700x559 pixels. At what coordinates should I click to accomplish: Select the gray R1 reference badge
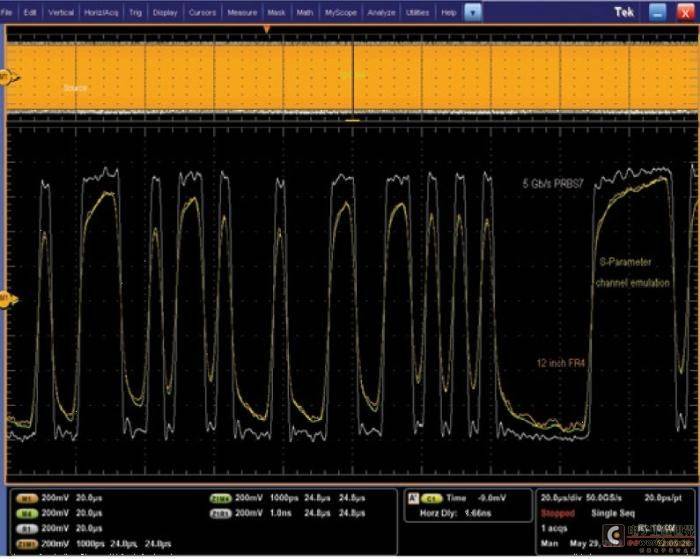pyautogui.click(x=27, y=529)
